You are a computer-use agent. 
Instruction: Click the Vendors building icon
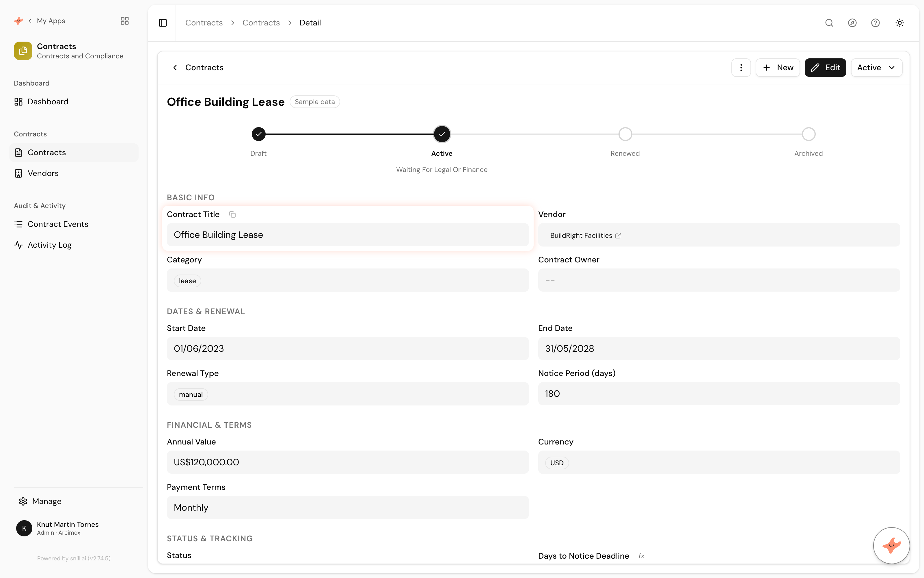pos(18,174)
